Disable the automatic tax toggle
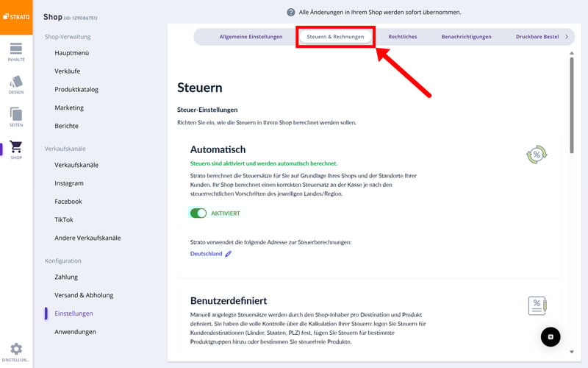The width and height of the screenshot is (588, 368). pos(198,213)
